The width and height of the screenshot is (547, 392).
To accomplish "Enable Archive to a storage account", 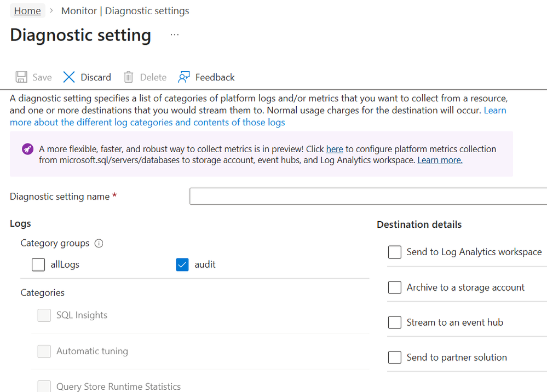I will tap(395, 287).
